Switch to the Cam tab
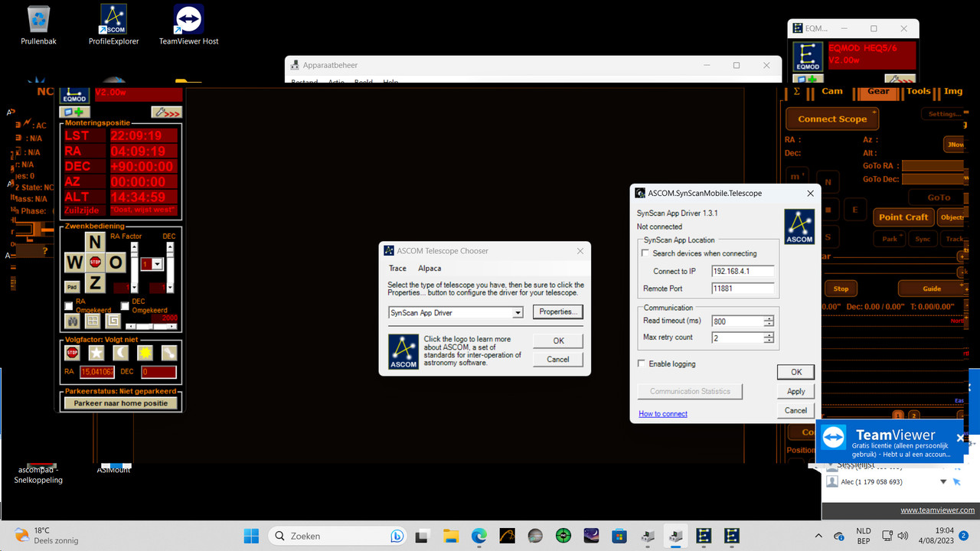980x551 pixels. tap(831, 91)
